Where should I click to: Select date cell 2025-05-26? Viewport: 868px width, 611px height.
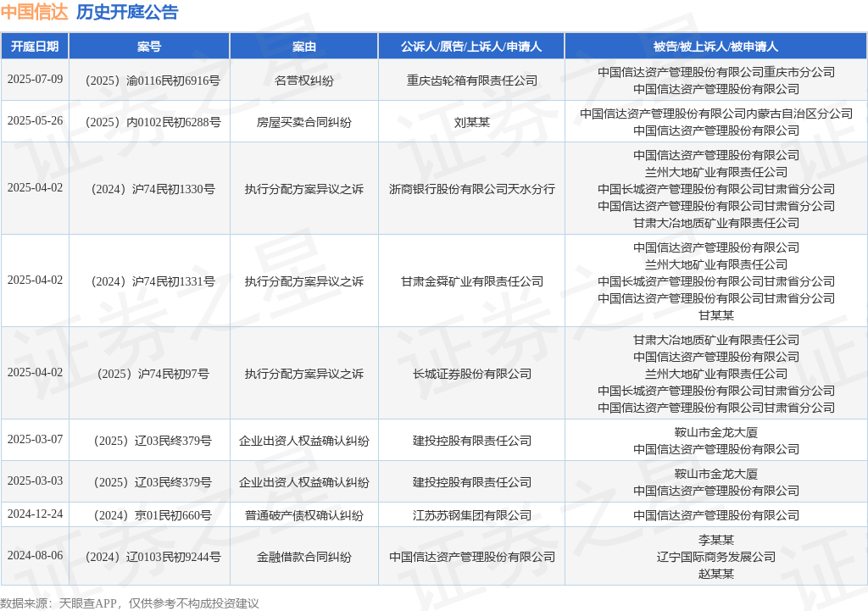tap(35, 120)
